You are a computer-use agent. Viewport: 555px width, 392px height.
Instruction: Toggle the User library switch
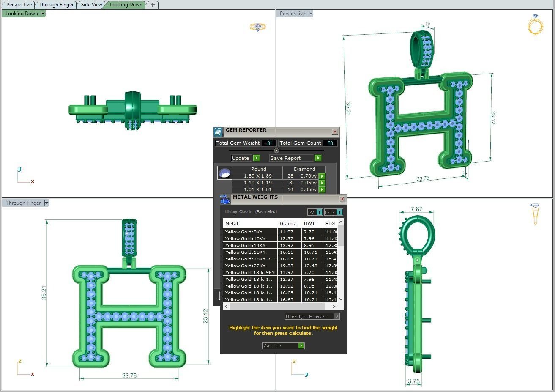pyautogui.click(x=334, y=212)
